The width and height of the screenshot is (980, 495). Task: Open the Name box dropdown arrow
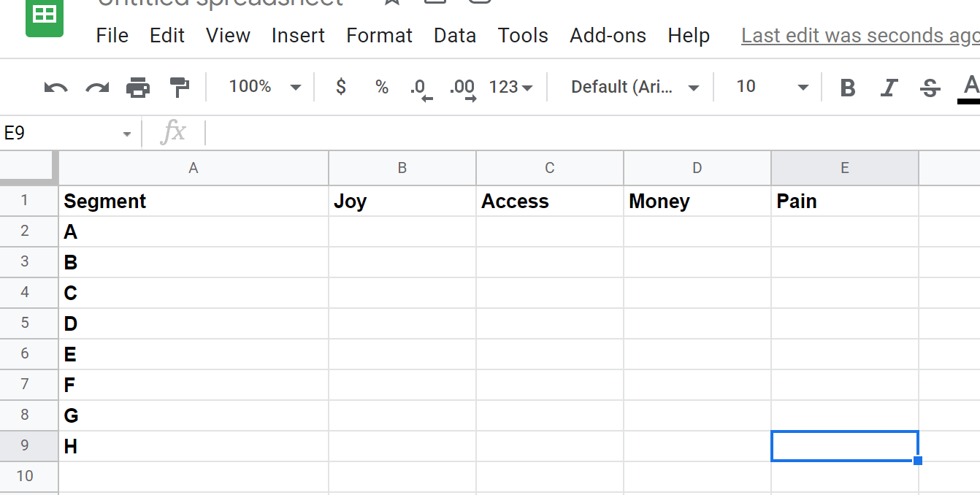127,134
